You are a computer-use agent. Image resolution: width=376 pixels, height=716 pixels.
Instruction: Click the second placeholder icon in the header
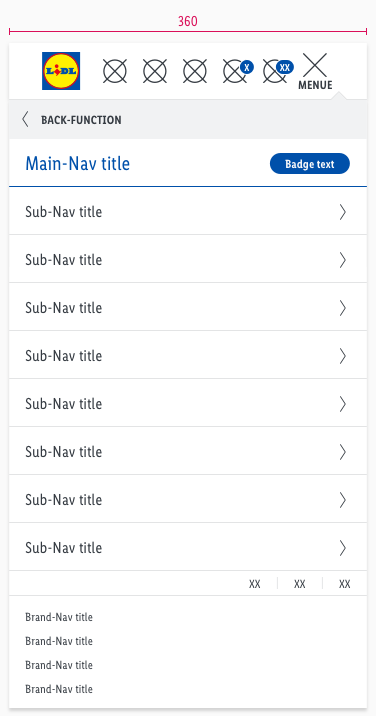pyautogui.click(x=155, y=71)
